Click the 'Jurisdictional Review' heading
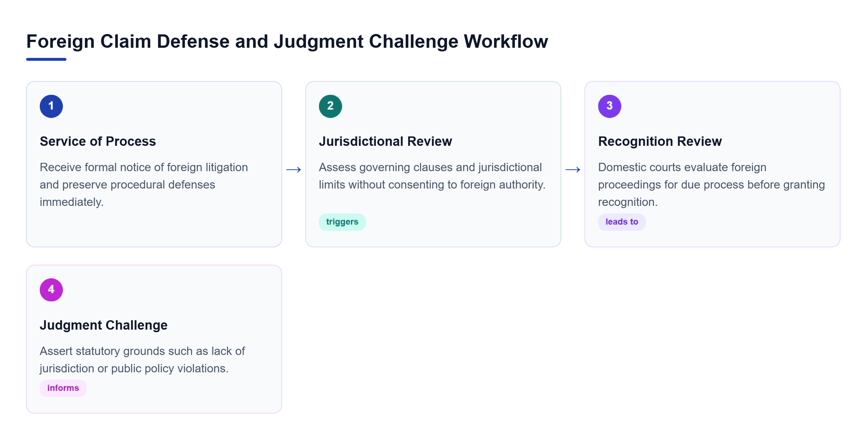This screenshot has width=868, height=440. [x=386, y=141]
